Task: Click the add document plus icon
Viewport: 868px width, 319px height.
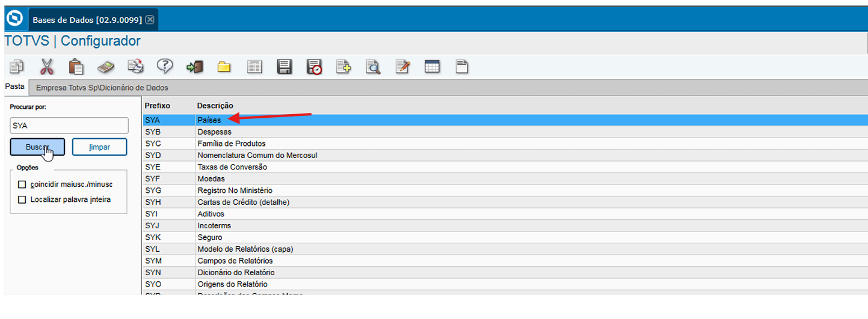Action: [343, 67]
